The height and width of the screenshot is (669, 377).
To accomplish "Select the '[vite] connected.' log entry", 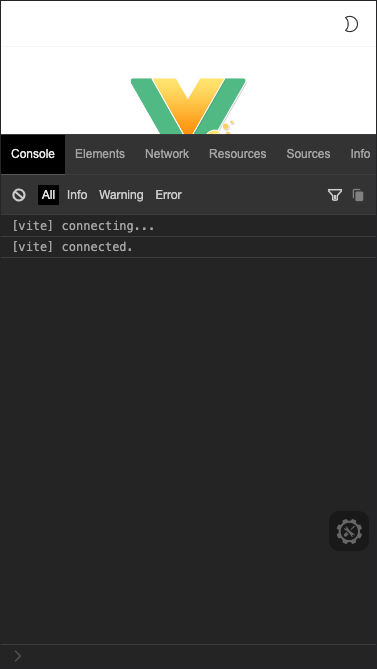I will pyautogui.click(x=188, y=247).
